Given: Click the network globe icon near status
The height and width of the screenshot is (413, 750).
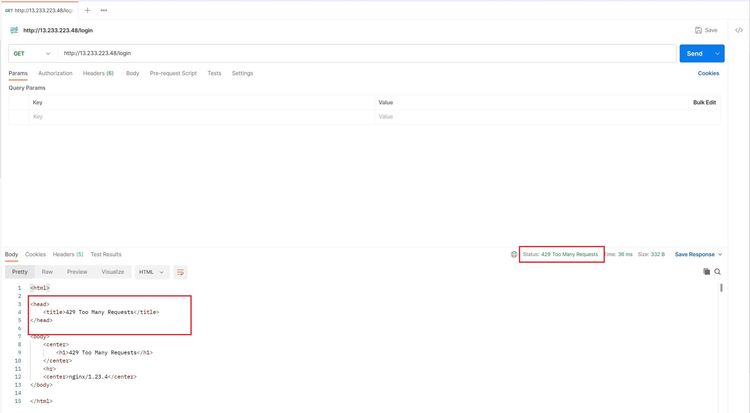Looking at the screenshot, I should [x=514, y=254].
